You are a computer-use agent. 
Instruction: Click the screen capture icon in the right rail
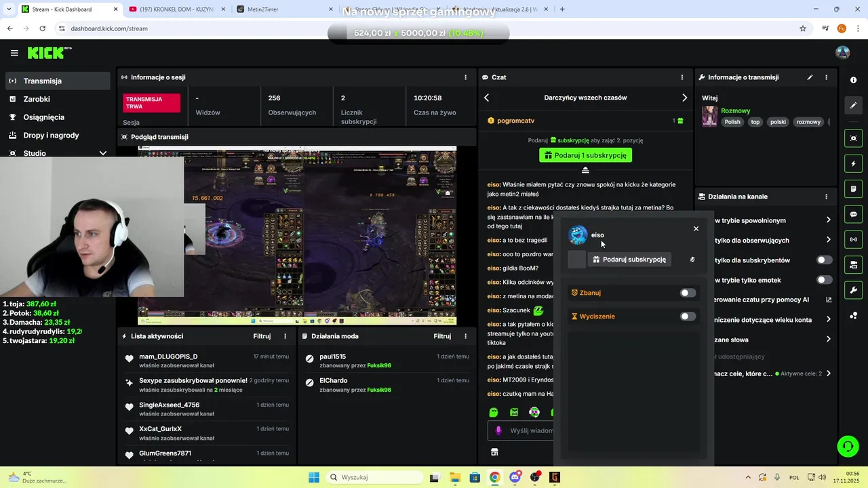[x=853, y=138]
